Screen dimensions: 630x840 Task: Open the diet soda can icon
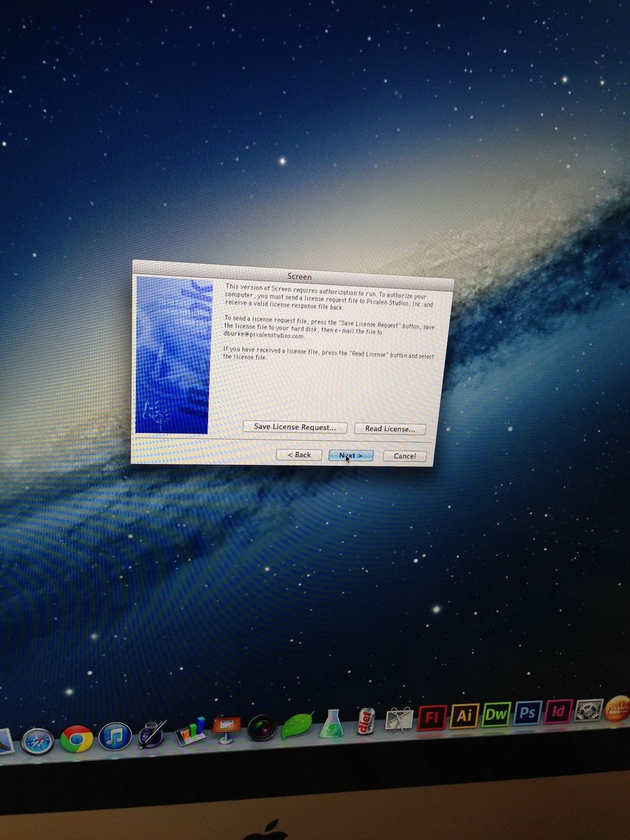click(x=366, y=721)
